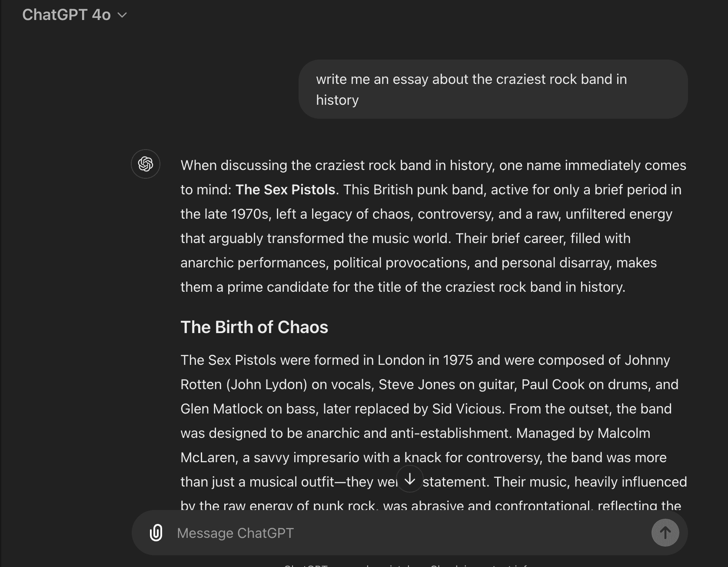Click the heading The Birth of Chaos
728x567 pixels.
click(x=254, y=327)
